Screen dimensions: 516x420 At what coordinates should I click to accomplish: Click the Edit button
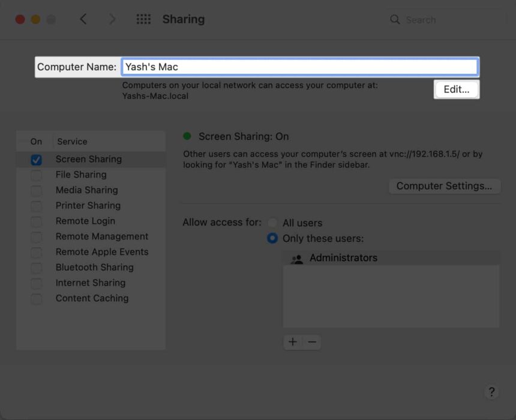[x=456, y=89]
